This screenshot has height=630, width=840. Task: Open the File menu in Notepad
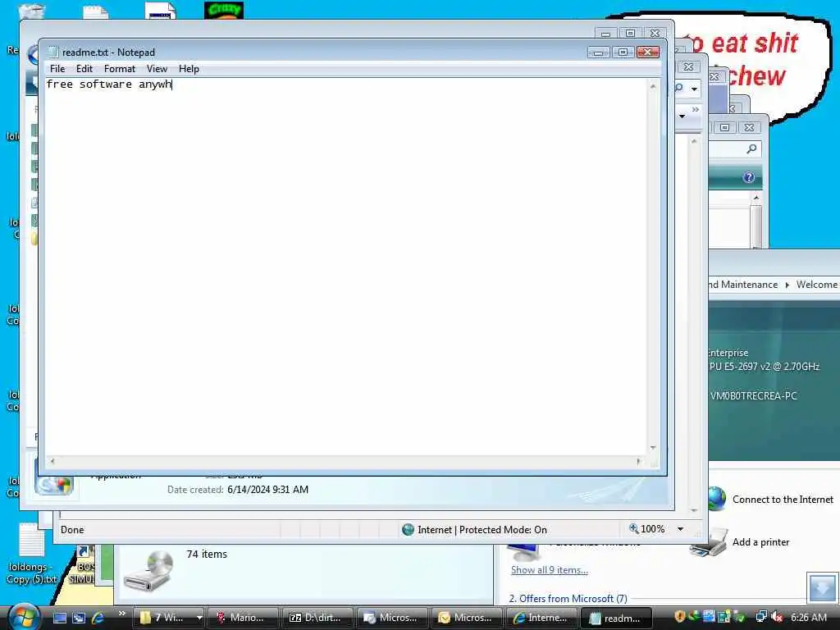coord(57,69)
